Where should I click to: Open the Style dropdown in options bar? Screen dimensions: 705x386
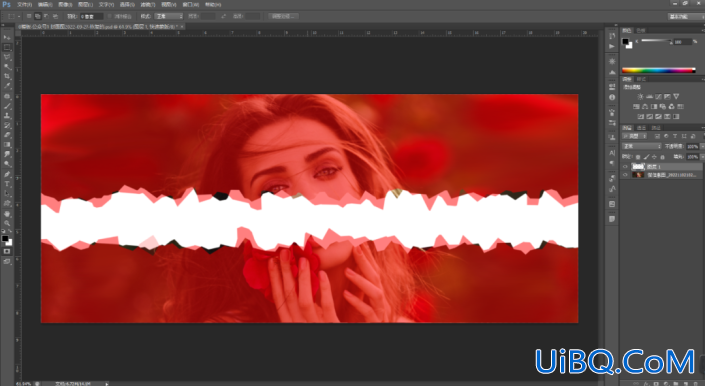coord(169,16)
